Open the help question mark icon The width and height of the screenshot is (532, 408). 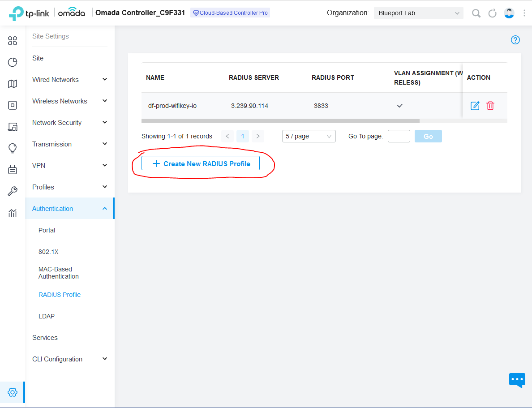(515, 40)
